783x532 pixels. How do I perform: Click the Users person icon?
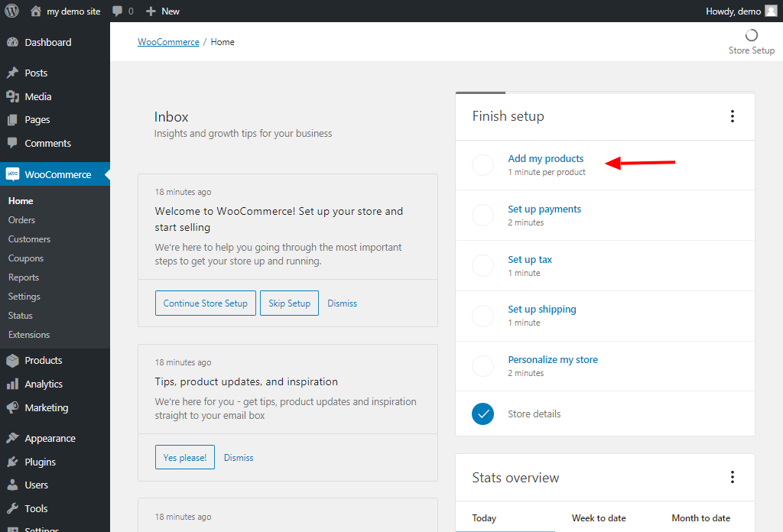pos(12,485)
